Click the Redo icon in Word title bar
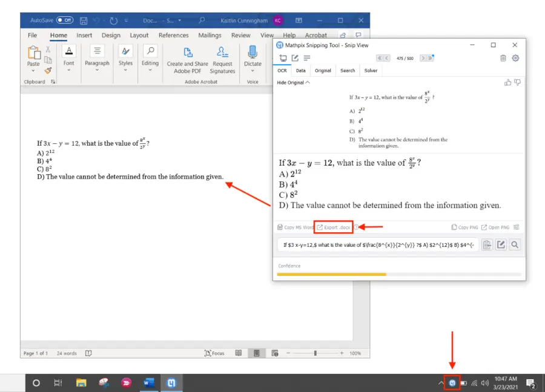This screenshot has height=392, width=545. [x=113, y=21]
